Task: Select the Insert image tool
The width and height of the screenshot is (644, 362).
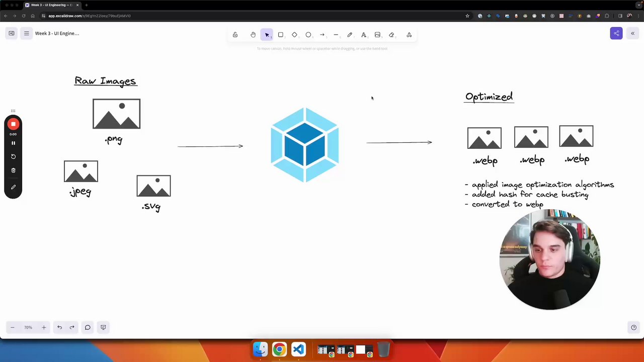Action: pyautogui.click(x=377, y=35)
